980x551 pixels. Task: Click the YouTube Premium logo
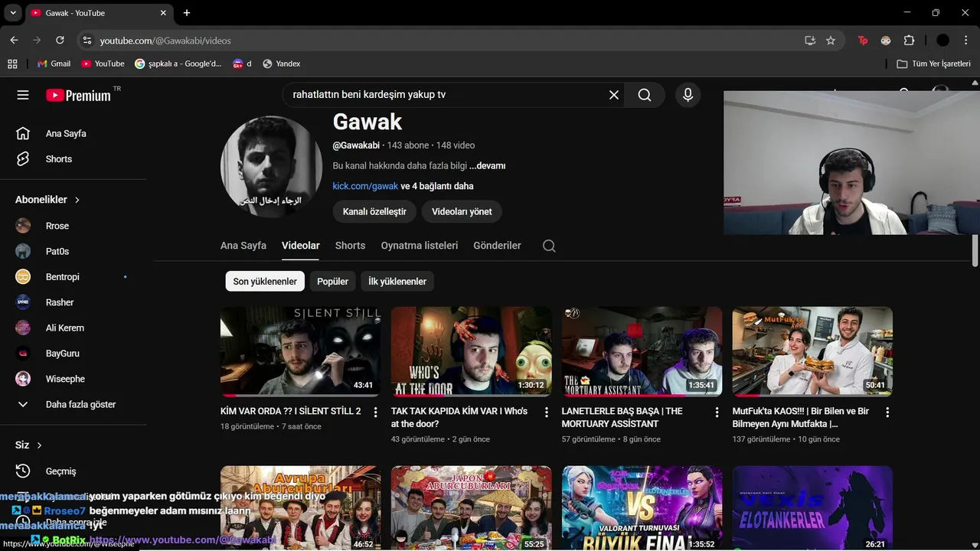point(78,95)
